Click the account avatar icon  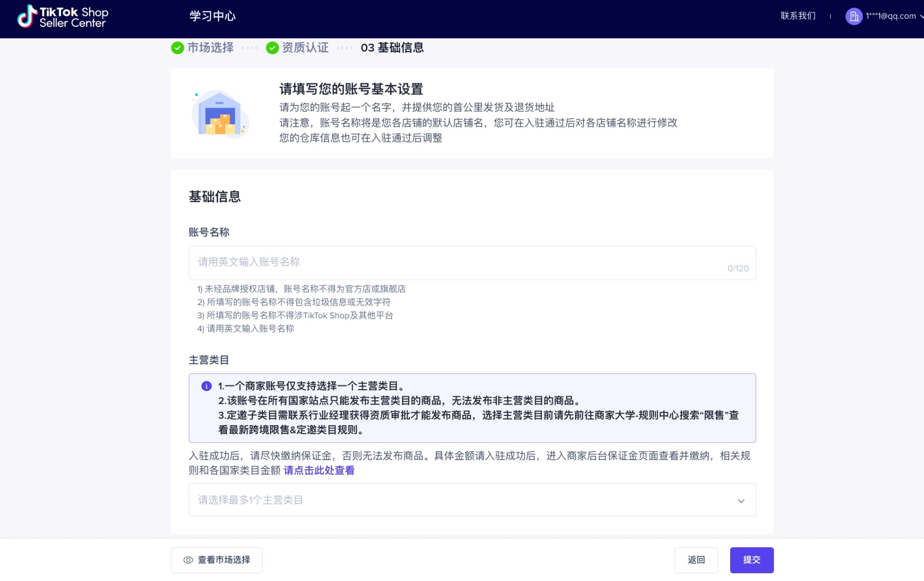pyautogui.click(x=854, y=16)
